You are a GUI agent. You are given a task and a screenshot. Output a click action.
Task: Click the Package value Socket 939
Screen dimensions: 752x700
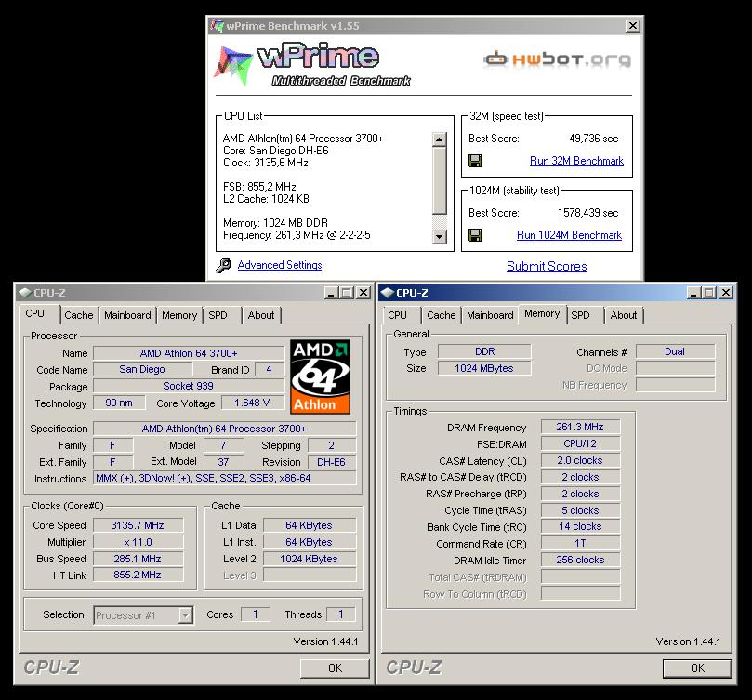coord(188,386)
